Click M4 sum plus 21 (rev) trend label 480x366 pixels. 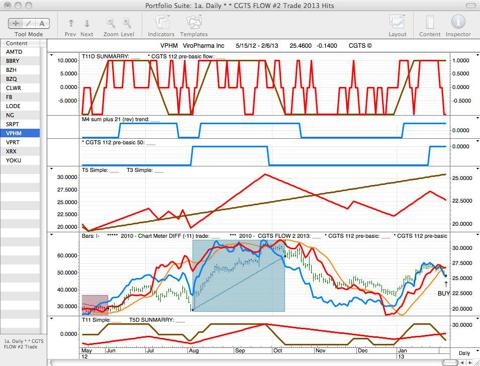pos(115,119)
